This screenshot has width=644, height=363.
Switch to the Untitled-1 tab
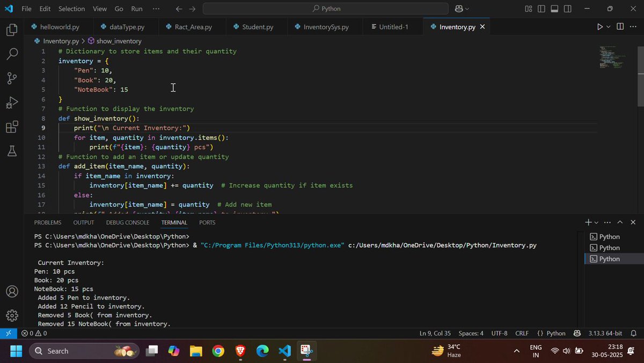(x=393, y=27)
